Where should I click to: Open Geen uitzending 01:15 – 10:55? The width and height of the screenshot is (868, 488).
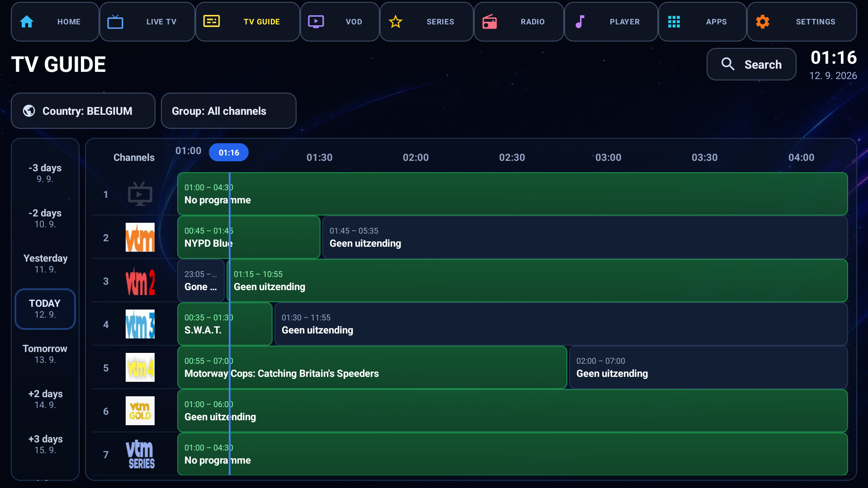tap(537, 281)
